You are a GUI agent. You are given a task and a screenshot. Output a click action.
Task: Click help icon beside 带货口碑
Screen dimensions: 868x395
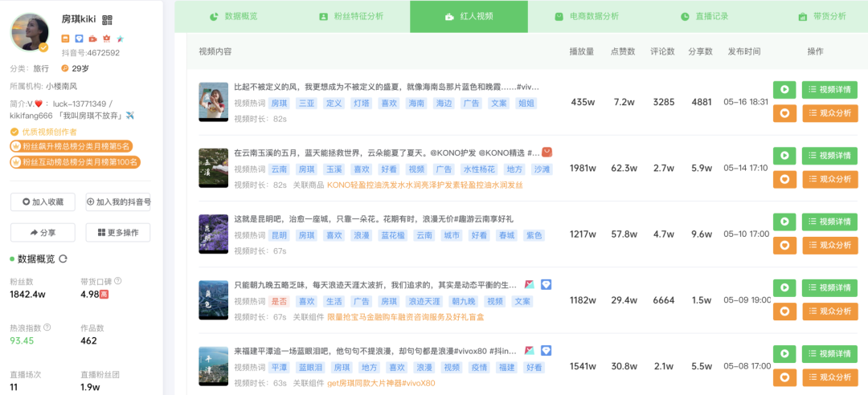(118, 281)
